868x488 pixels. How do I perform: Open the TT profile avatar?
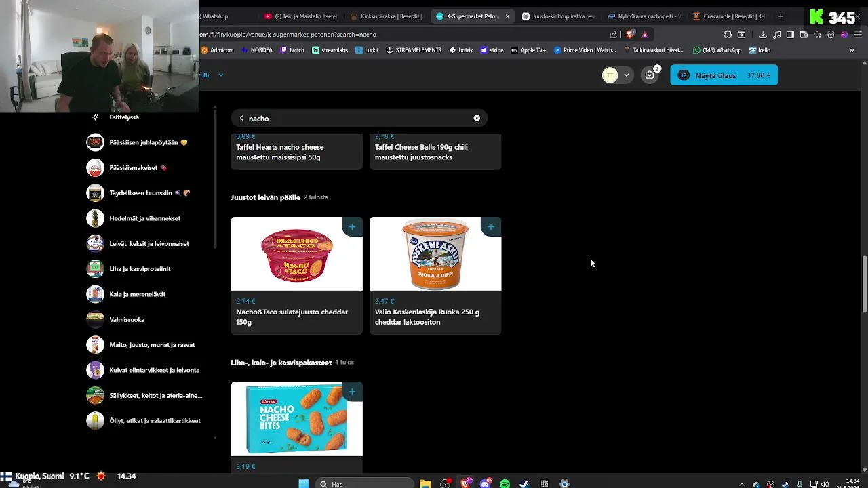tap(610, 75)
